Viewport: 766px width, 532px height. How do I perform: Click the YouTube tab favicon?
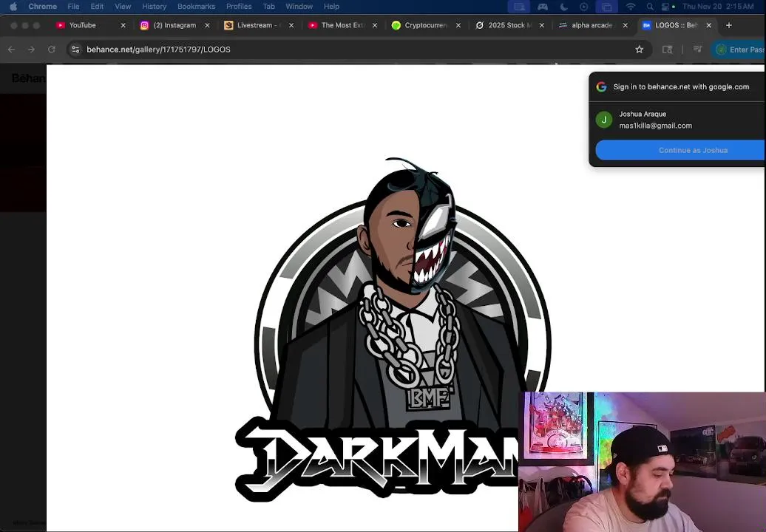click(x=61, y=25)
